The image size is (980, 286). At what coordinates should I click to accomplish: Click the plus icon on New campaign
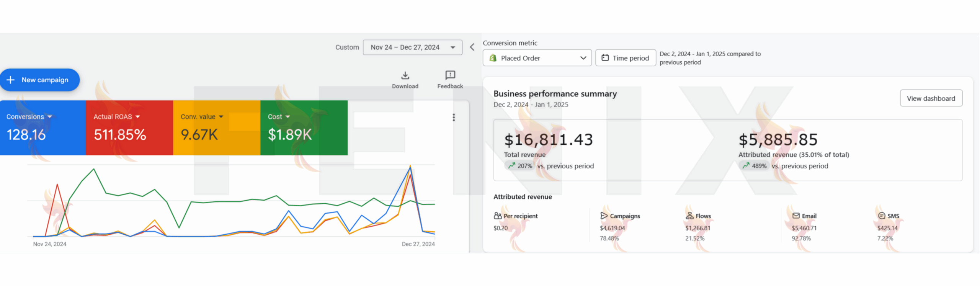coord(11,80)
